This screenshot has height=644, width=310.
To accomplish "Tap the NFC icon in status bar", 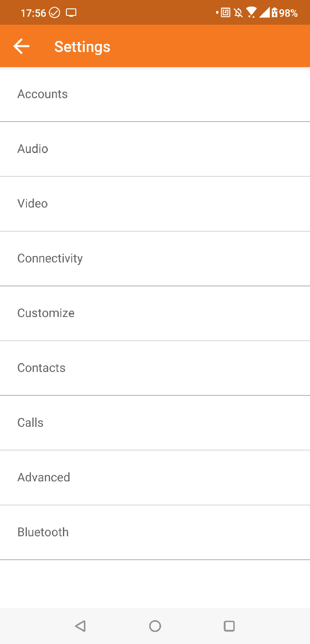I will click(226, 13).
